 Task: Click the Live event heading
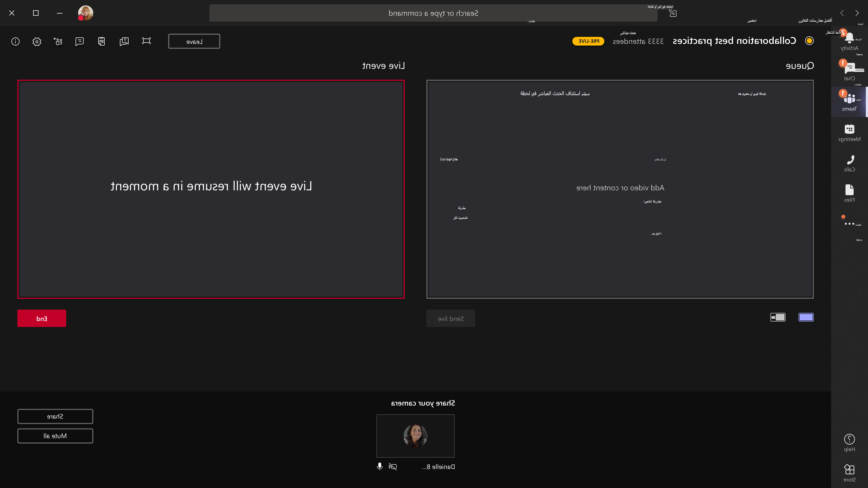tap(384, 66)
